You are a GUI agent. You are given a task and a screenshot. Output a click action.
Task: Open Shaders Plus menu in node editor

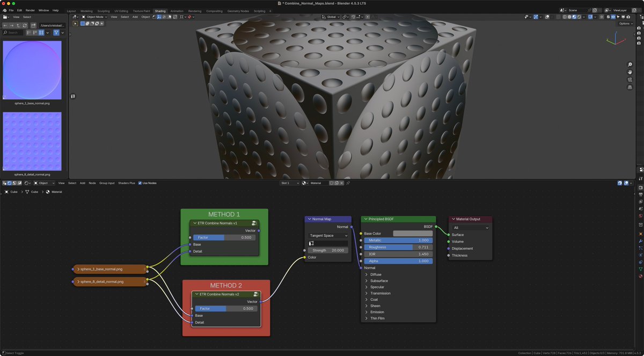click(x=127, y=183)
